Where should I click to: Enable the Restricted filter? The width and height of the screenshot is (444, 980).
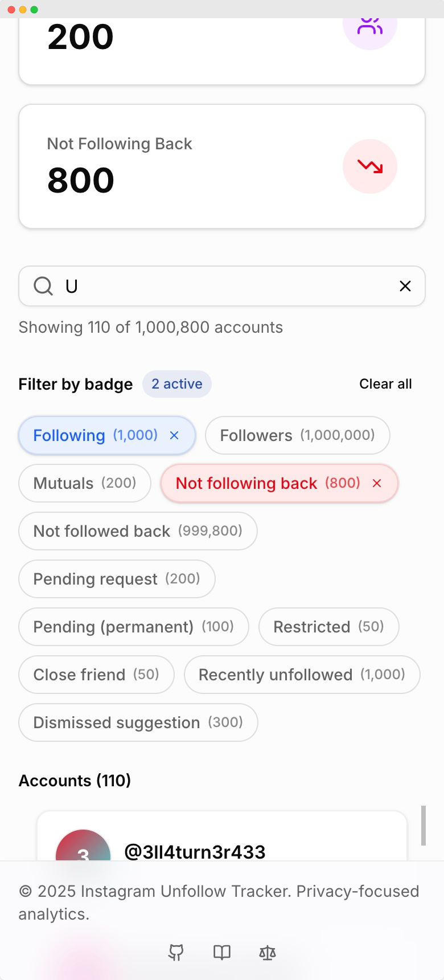328,627
